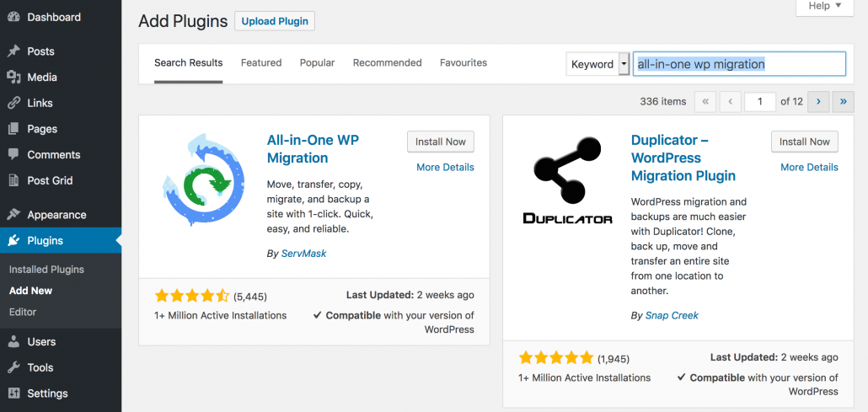This screenshot has height=412, width=868.
Task: Click the Links chain icon
Action: pyautogui.click(x=13, y=103)
